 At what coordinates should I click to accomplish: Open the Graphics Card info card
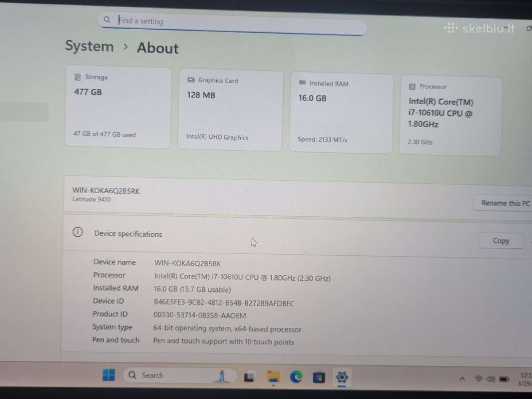[231, 110]
